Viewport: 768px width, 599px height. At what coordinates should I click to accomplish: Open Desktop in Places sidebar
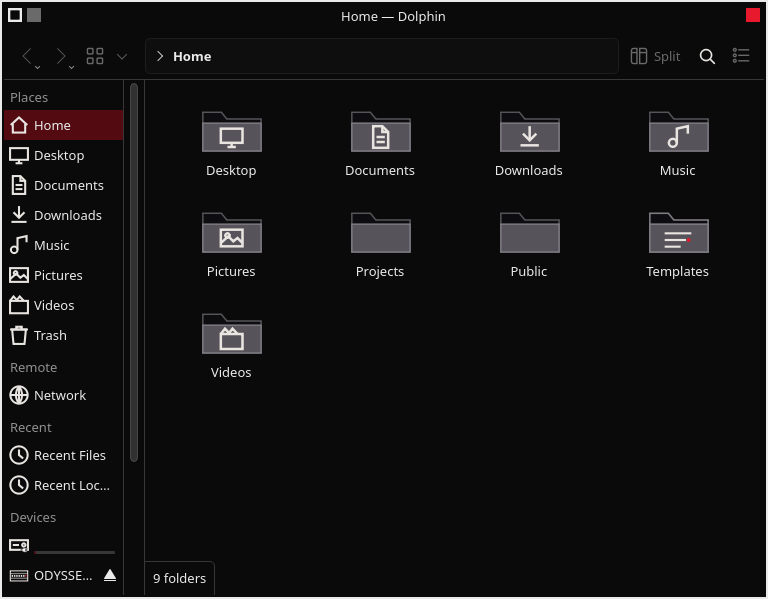(x=64, y=155)
